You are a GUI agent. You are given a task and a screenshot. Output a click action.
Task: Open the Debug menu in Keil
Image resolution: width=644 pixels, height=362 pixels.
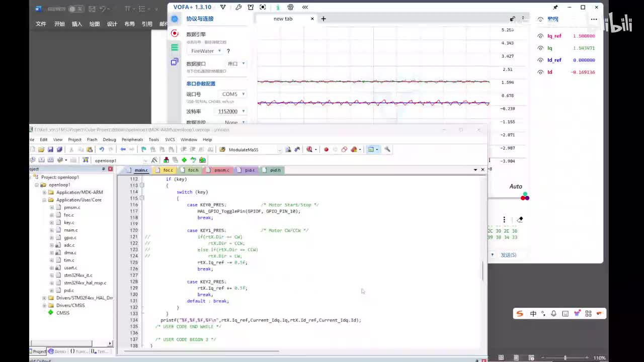point(109,139)
